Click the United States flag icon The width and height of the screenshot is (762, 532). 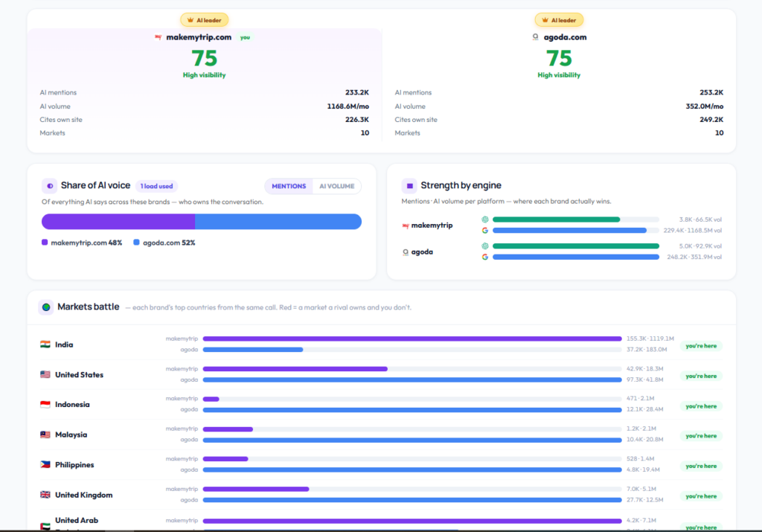pyautogui.click(x=45, y=374)
